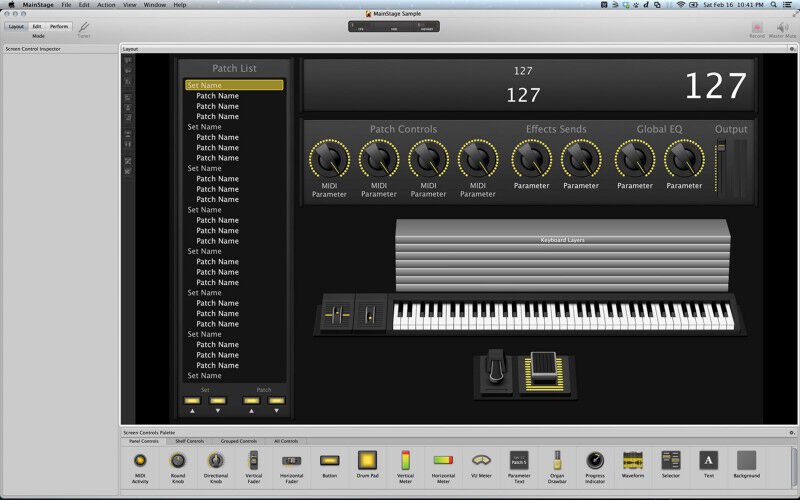Click the Patch Controls group label

click(403, 129)
